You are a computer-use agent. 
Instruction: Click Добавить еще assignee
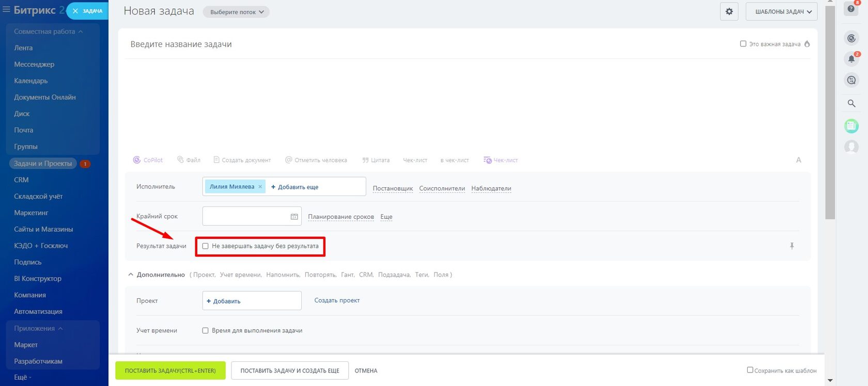(x=295, y=187)
